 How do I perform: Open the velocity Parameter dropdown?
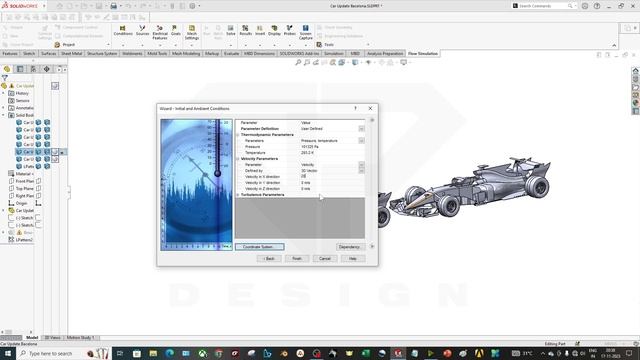[361, 165]
